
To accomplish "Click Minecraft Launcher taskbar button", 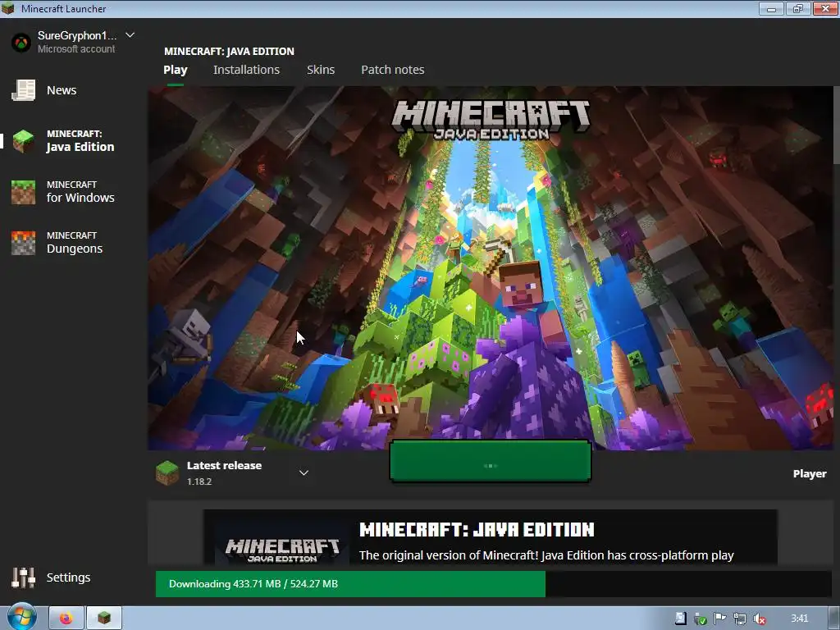I will tap(104, 619).
